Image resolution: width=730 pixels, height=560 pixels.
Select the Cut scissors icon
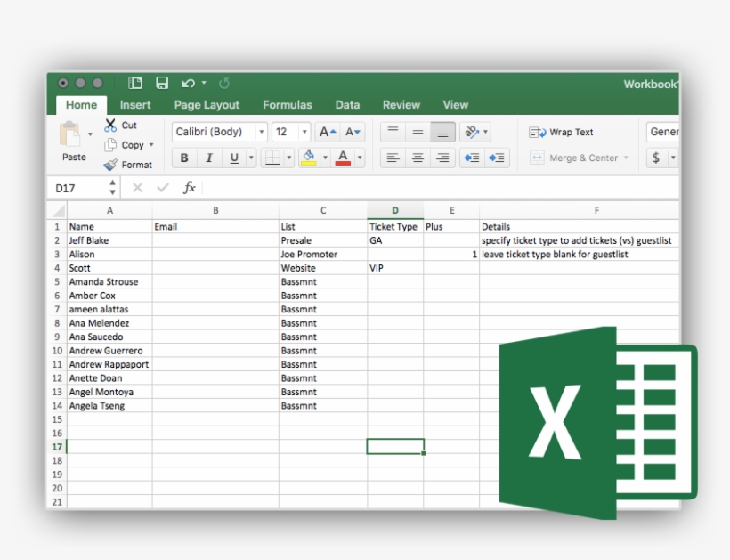point(112,124)
